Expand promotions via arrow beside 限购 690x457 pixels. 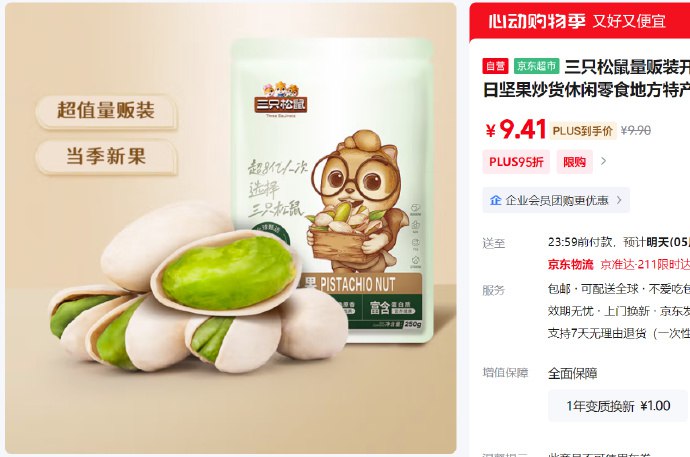[603, 161]
